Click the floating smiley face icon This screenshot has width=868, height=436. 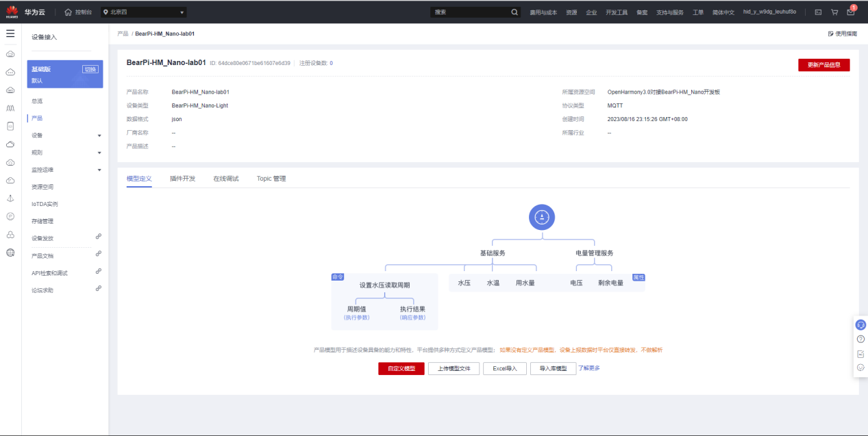click(x=860, y=368)
